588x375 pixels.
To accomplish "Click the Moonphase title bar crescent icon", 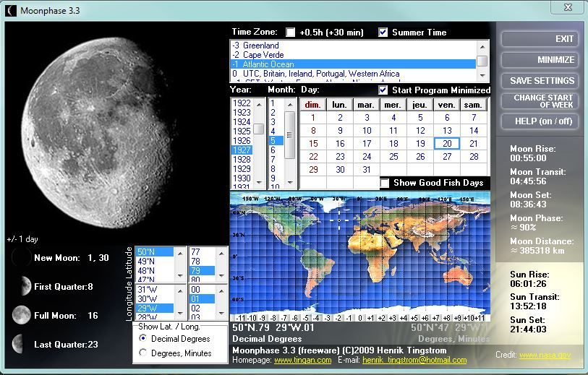I will coord(10,10).
